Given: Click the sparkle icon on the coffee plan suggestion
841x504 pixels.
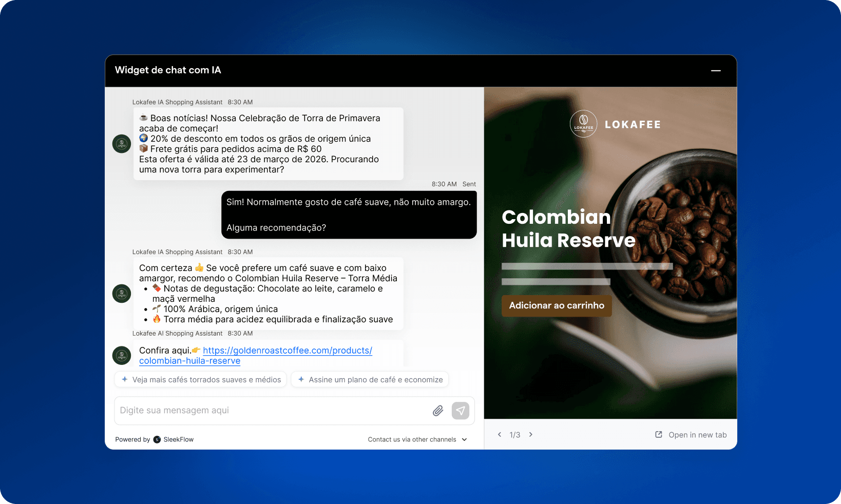Looking at the screenshot, I should [x=301, y=379].
